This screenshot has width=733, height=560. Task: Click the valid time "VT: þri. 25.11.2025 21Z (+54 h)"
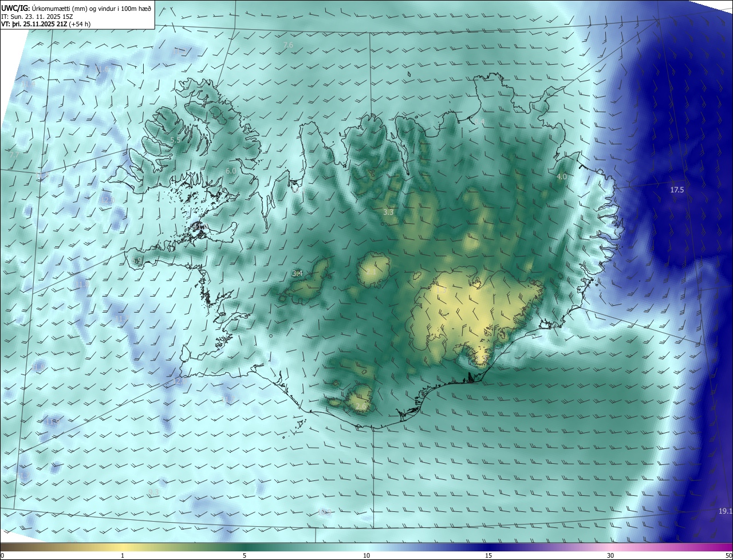click(x=46, y=24)
